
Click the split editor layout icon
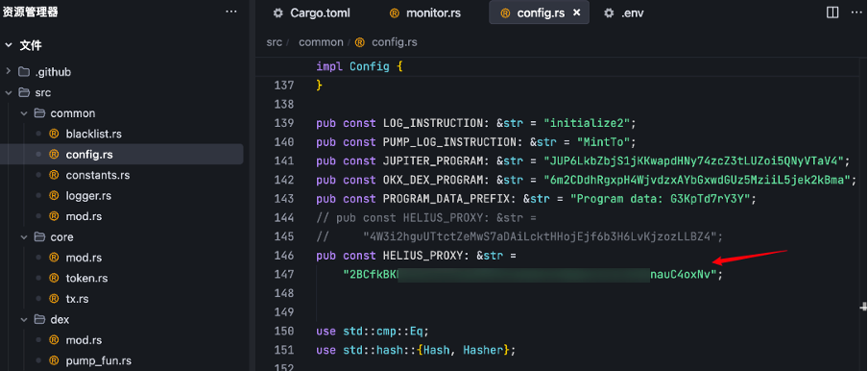point(832,12)
